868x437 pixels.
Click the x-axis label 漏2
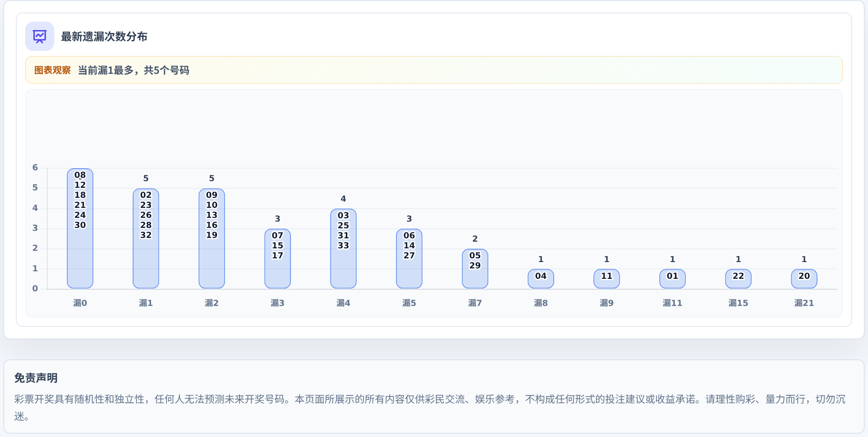point(212,303)
